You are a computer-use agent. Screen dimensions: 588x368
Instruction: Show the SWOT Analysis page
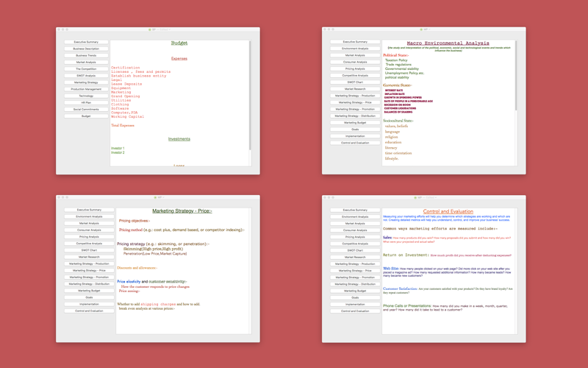86,76
